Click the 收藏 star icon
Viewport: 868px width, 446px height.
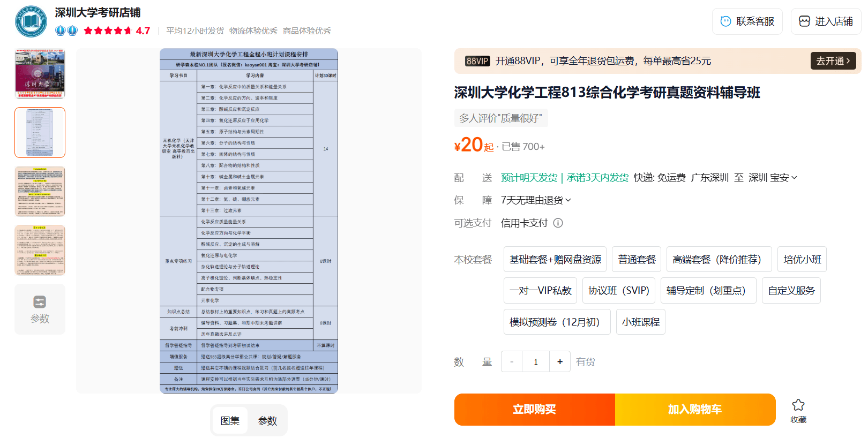tap(798, 405)
